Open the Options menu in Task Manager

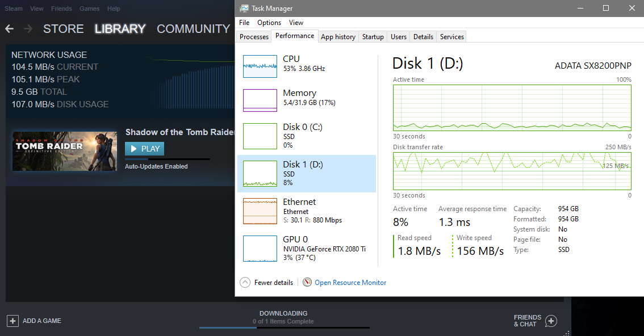(269, 23)
